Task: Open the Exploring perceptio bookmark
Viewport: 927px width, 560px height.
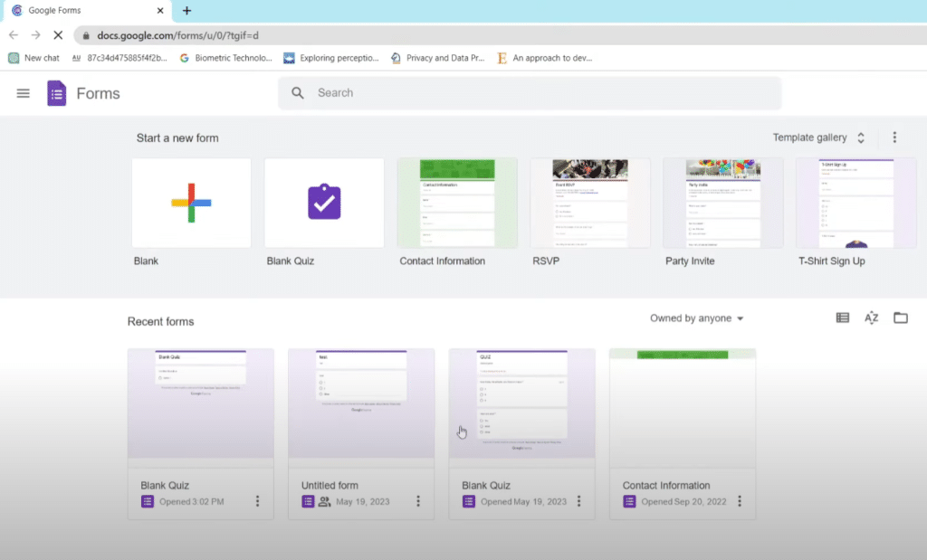Action: pos(331,58)
